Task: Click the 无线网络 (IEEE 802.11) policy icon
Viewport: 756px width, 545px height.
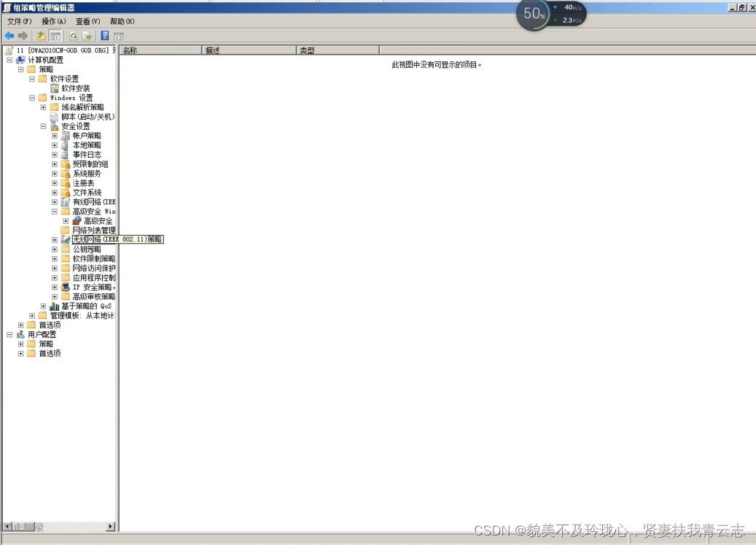Action: click(x=66, y=240)
